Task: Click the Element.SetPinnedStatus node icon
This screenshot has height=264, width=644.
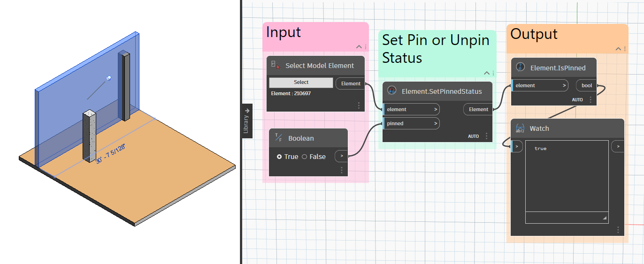Action: tap(392, 91)
